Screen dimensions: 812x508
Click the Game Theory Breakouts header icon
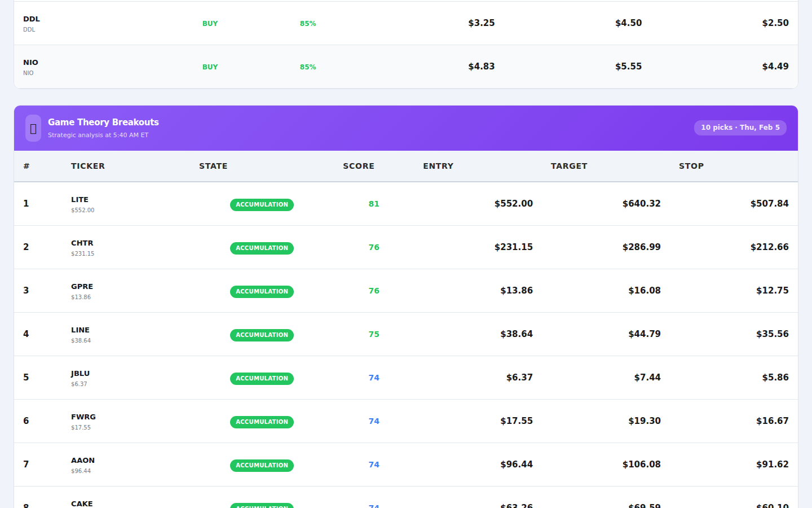click(33, 128)
